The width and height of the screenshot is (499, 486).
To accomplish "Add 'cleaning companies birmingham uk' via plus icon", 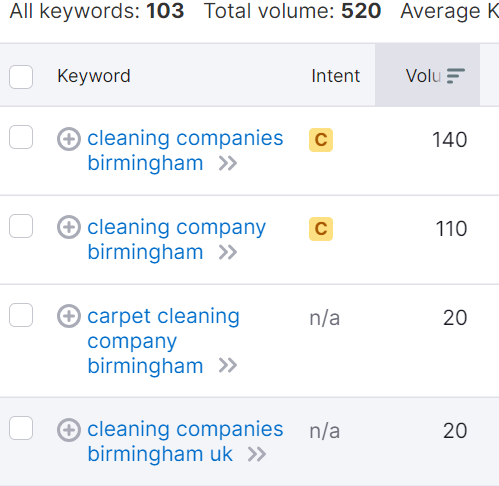I will [69, 429].
